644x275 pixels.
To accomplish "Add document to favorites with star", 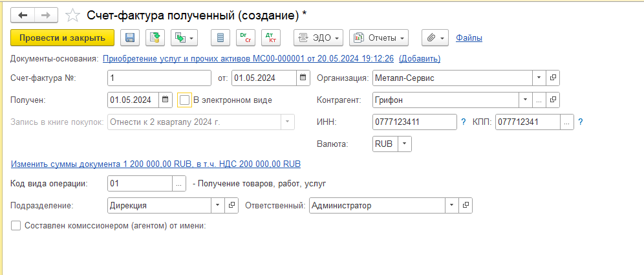I will tap(74, 14).
